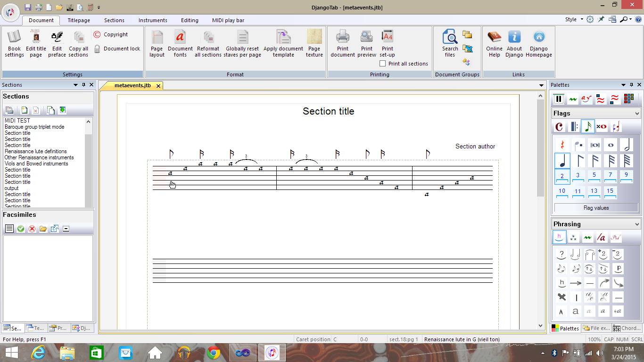This screenshot has width=644, height=362.
Task: Enable the Print all sections checkbox
Action: (x=383, y=64)
